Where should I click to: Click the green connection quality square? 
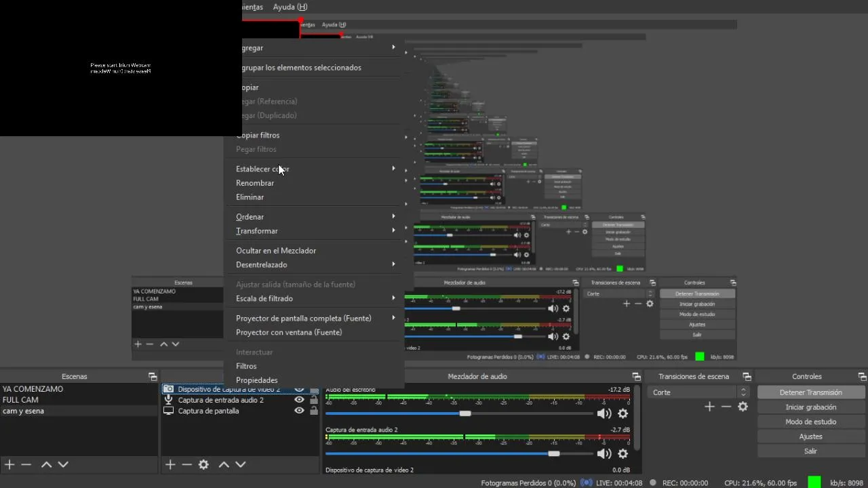814,482
